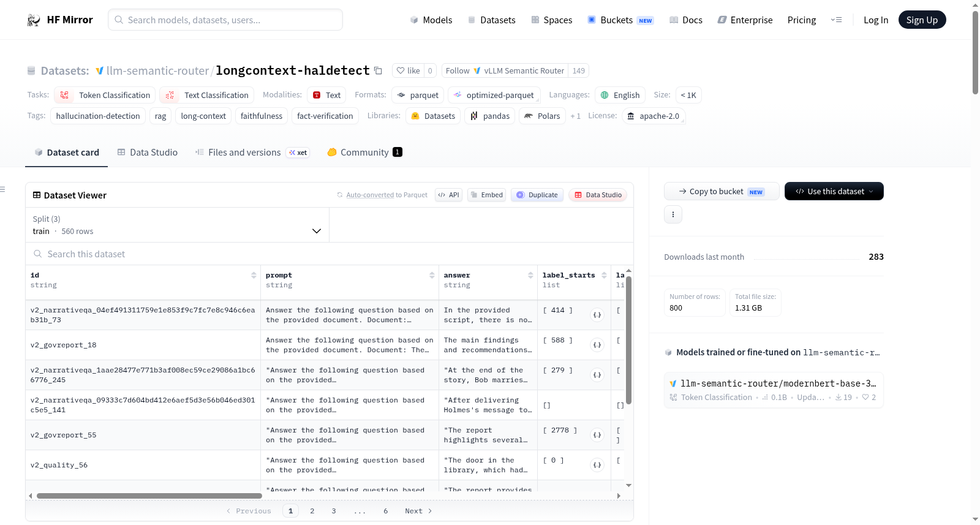The height and width of the screenshot is (525, 980).
Task: Open Models in the top navigation
Action: click(431, 20)
